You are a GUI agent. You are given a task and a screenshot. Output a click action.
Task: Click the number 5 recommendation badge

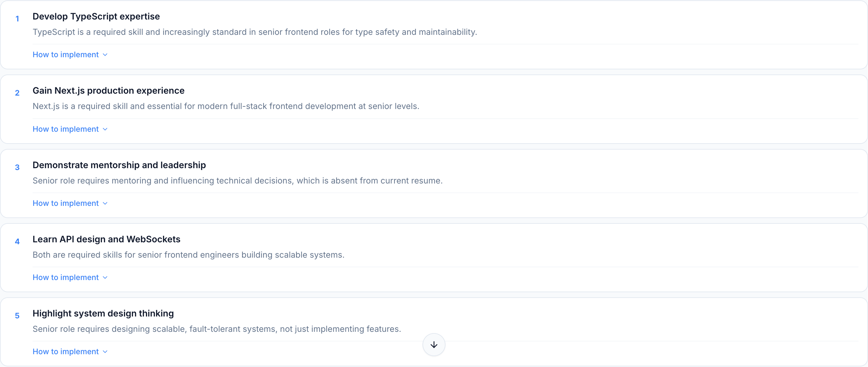click(17, 316)
